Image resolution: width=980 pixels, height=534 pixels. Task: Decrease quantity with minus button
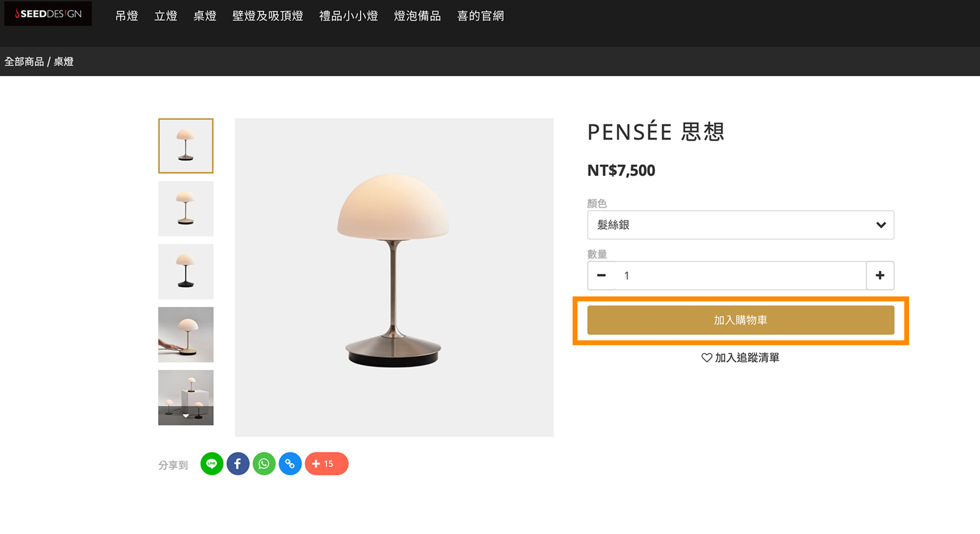(x=601, y=276)
